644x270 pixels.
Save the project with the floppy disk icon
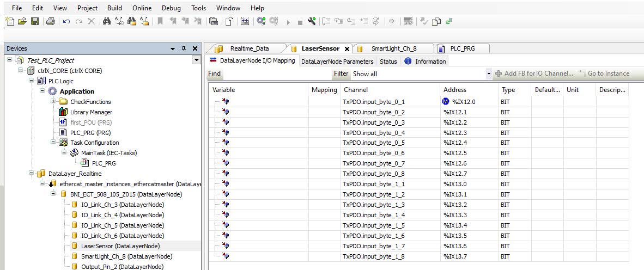[34, 22]
